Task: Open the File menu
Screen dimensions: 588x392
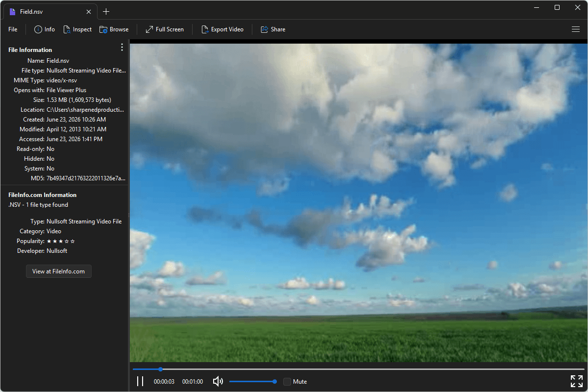Action: [13, 29]
